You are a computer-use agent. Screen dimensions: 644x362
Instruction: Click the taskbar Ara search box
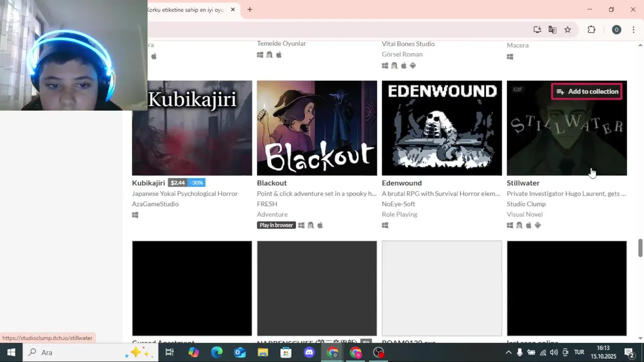[x=91, y=352]
